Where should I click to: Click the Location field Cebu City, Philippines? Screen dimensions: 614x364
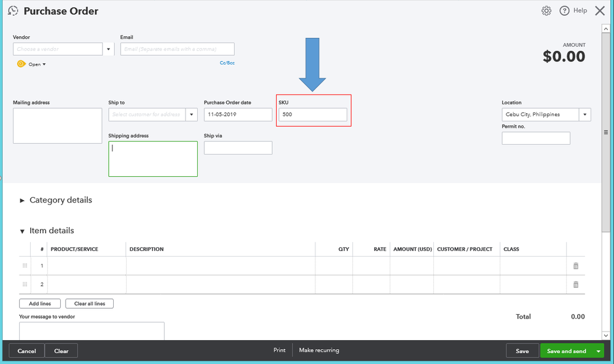click(x=540, y=115)
